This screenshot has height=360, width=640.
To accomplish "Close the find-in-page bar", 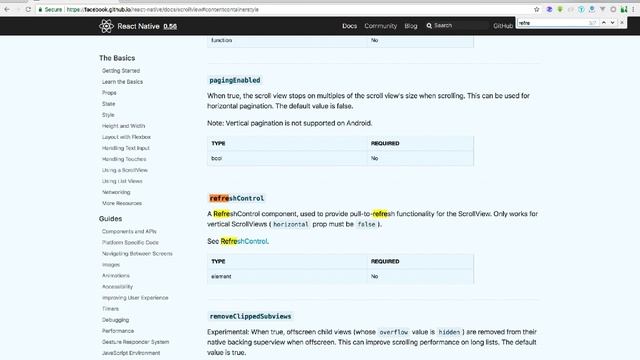I will point(622,23).
